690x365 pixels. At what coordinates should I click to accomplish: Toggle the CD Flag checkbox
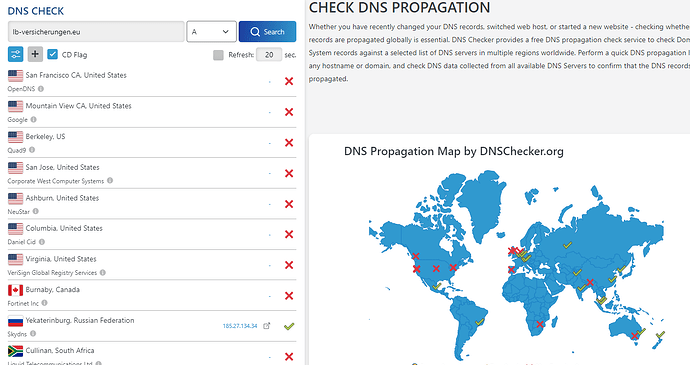coord(52,55)
